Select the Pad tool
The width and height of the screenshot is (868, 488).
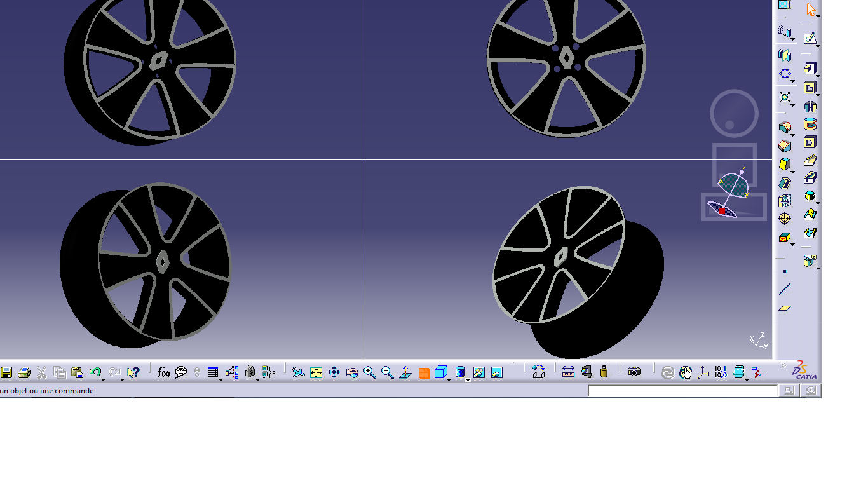pyautogui.click(x=810, y=67)
